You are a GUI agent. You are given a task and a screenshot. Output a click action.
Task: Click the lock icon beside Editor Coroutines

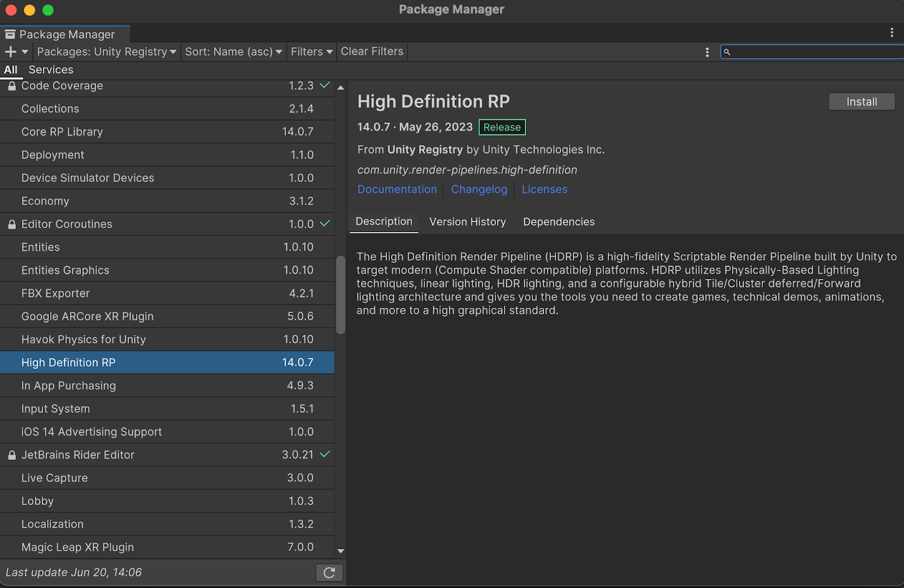tap(12, 224)
